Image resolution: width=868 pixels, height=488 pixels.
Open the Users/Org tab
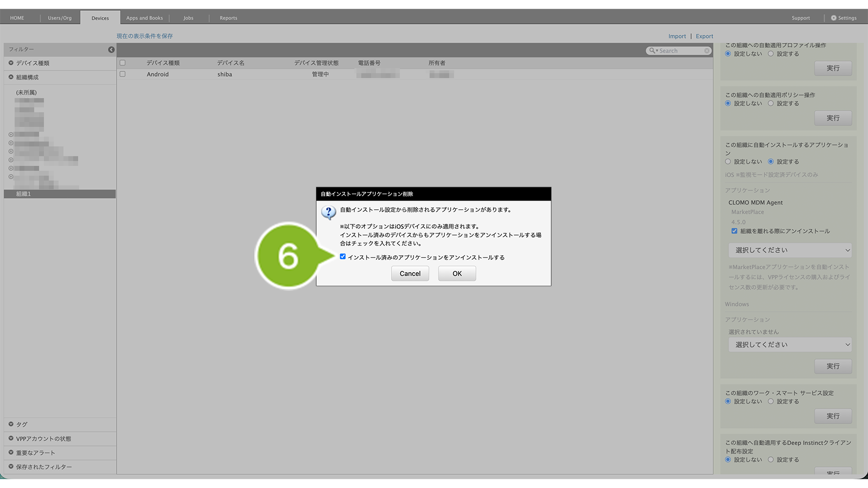click(60, 18)
